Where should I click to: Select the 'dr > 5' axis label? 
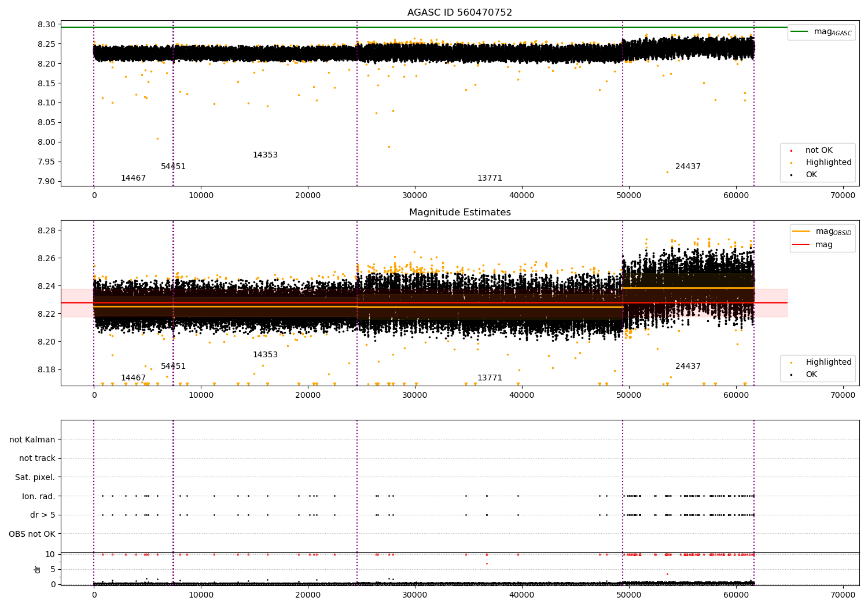[x=43, y=515]
